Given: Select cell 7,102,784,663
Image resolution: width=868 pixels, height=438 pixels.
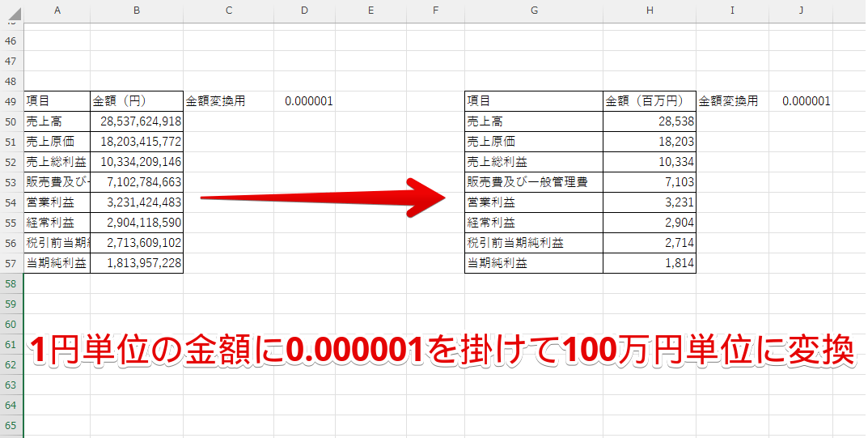Looking at the screenshot, I should point(137,182).
